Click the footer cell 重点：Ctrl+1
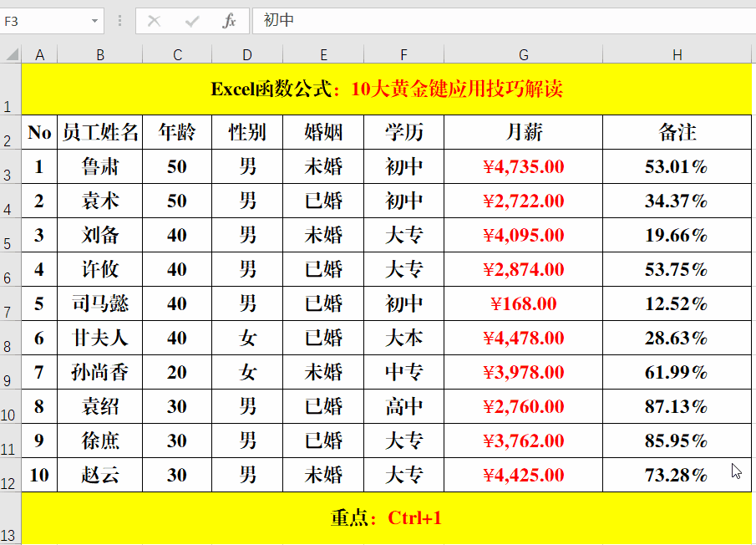The image size is (756, 545). point(386,518)
